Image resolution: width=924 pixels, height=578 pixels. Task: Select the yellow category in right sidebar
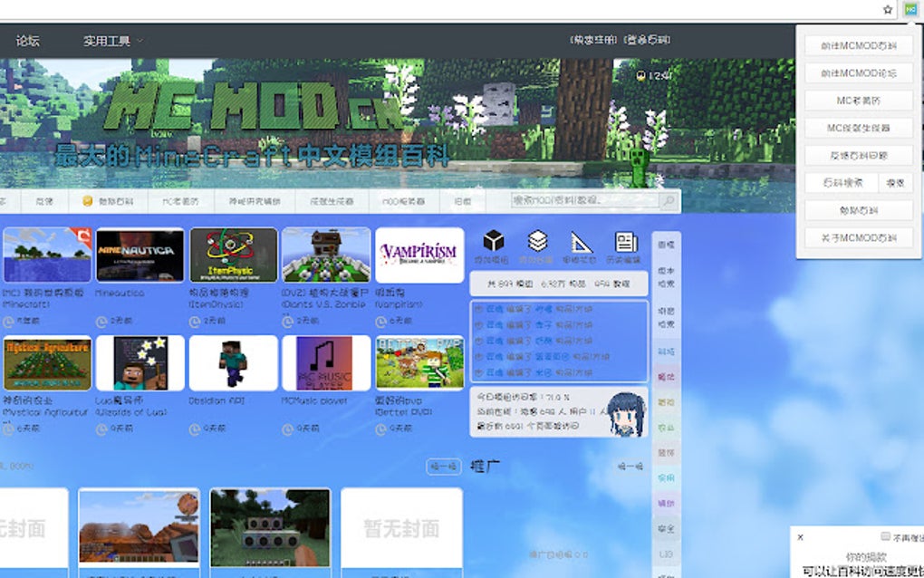(x=666, y=402)
